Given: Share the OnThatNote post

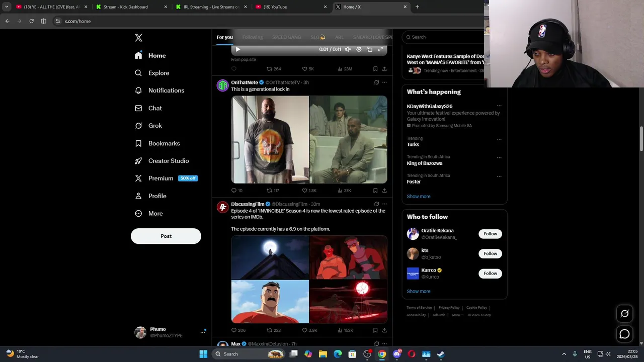Looking at the screenshot, I should (384, 191).
